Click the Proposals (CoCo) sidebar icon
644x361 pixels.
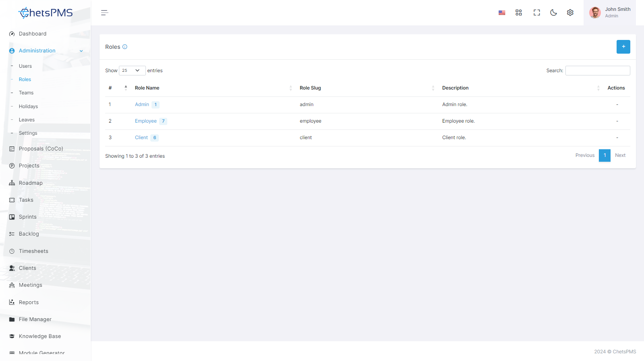pos(12,149)
